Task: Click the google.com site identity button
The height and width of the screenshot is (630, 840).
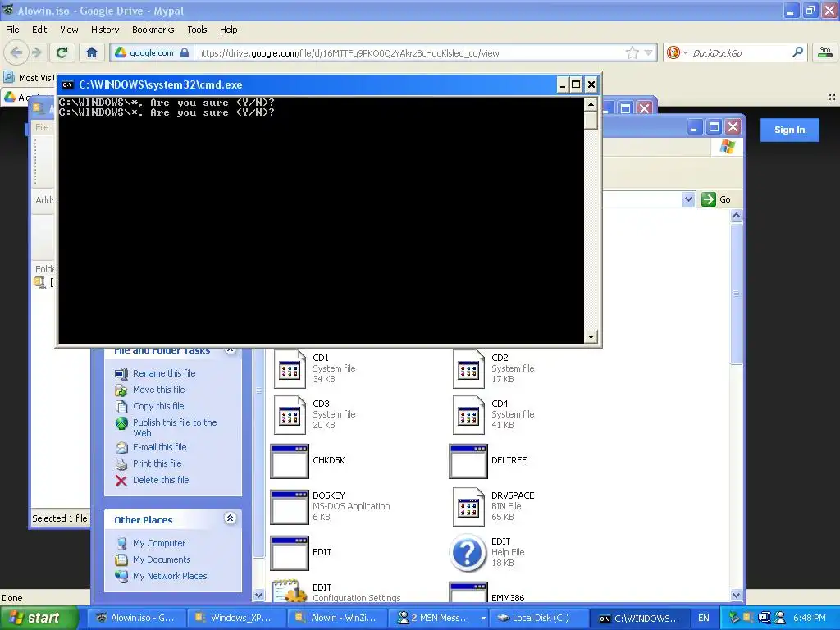Action: point(152,52)
